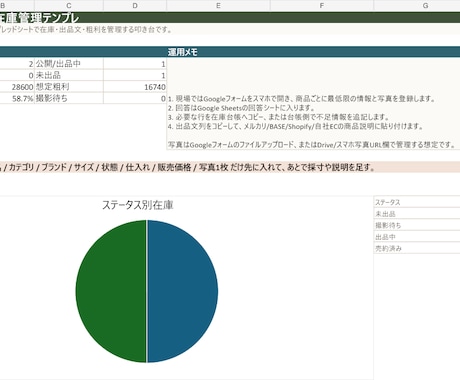Image resolution: width=460 pixels, height=380 pixels.
Task: Select column F header
Action: [x=322, y=5]
